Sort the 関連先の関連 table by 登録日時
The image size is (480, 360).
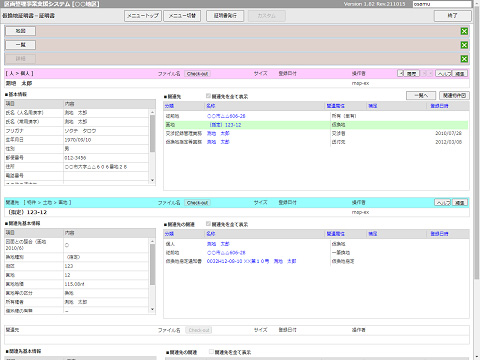pos(439,234)
